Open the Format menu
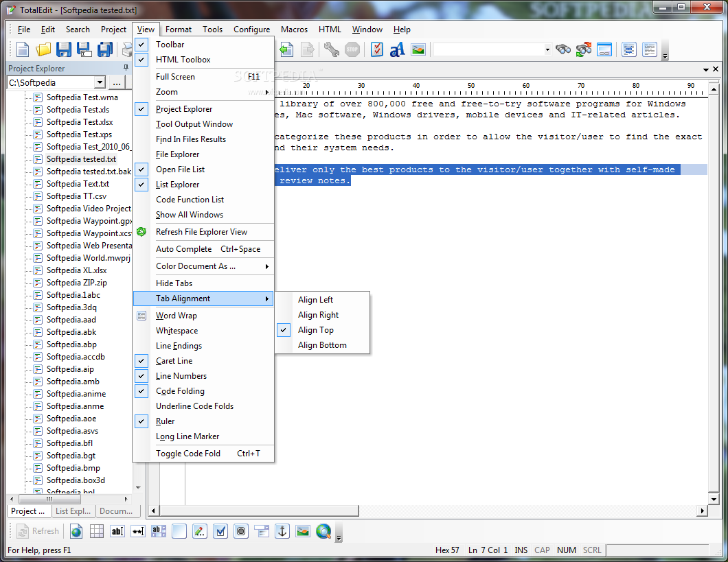Viewport: 728px width, 562px height. pyautogui.click(x=179, y=30)
